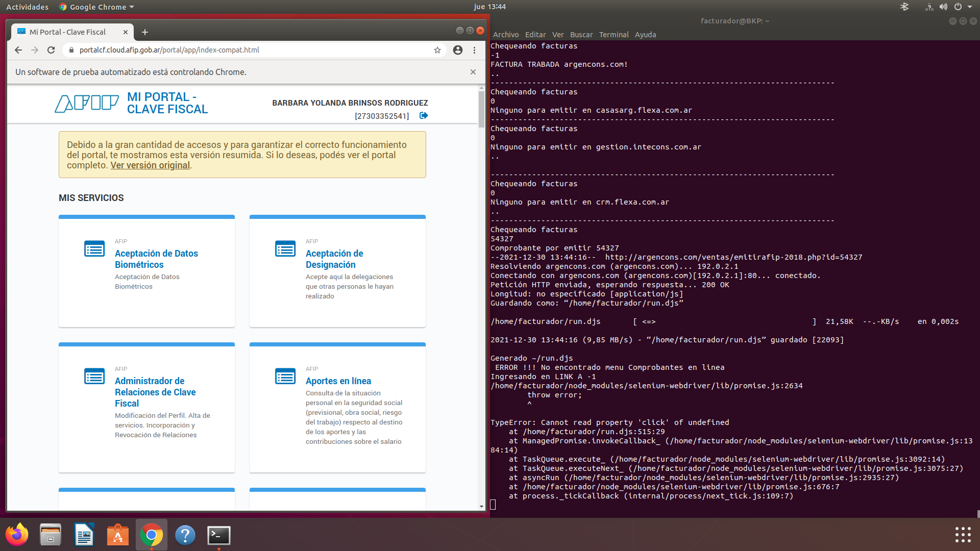The height and width of the screenshot is (551, 980).
Task: Open Administrador de Relaciones de Clave Fiscal
Action: 155,392
